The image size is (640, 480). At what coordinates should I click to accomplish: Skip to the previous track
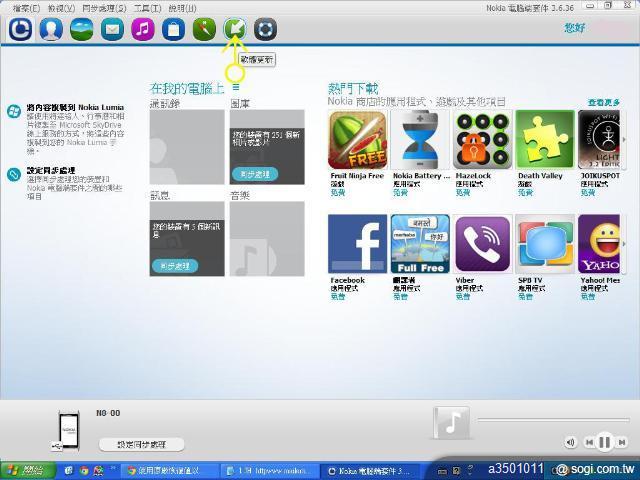click(x=589, y=442)
